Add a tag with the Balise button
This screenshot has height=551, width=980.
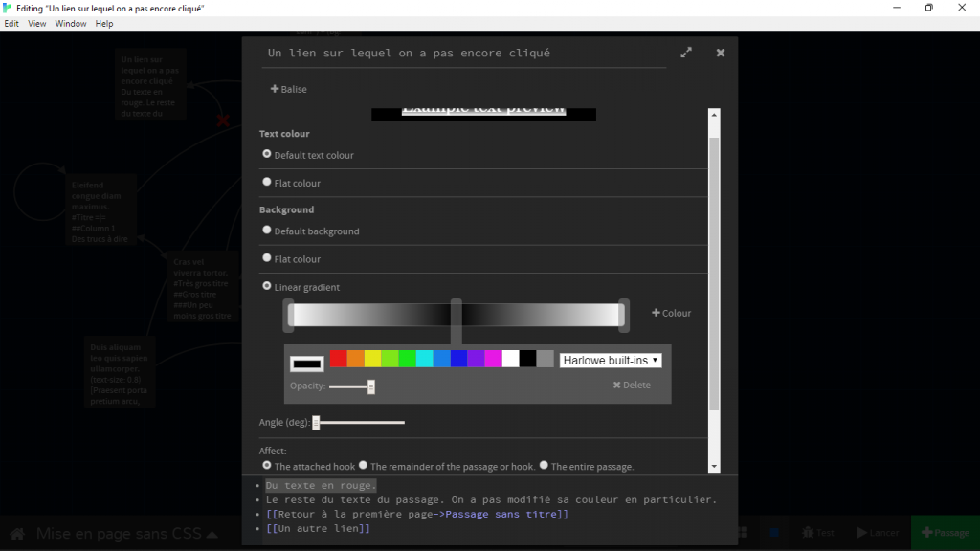click(289, 89)
